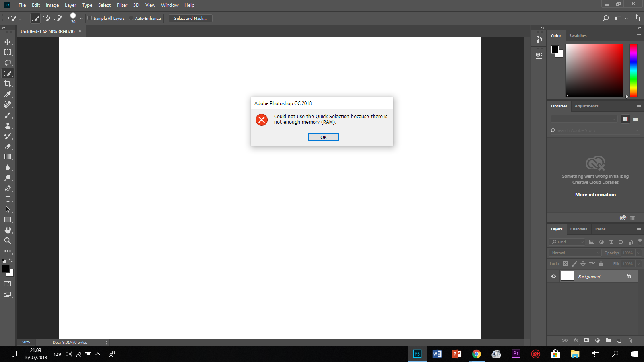Image resolution: width=644 pixels, height=362 pixels.
Task: Switch to the Adjustments tab
Action: (586, 106)
